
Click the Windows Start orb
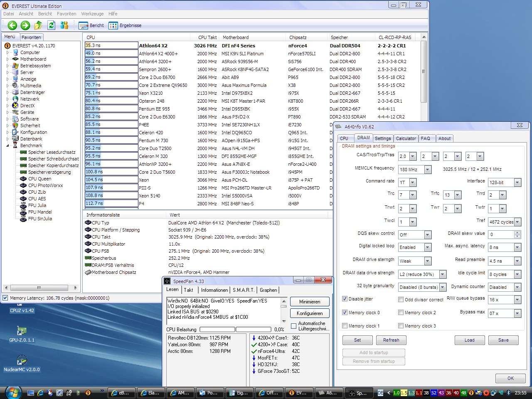click(x=13, y=392)
